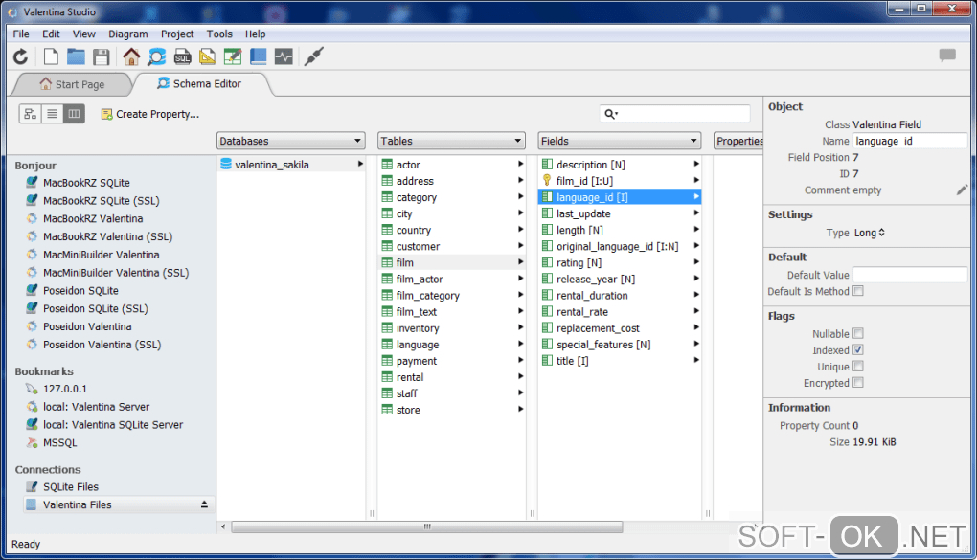Open the View menu
Viewport: 977px width, 560px height.
(x=84, y=34)
